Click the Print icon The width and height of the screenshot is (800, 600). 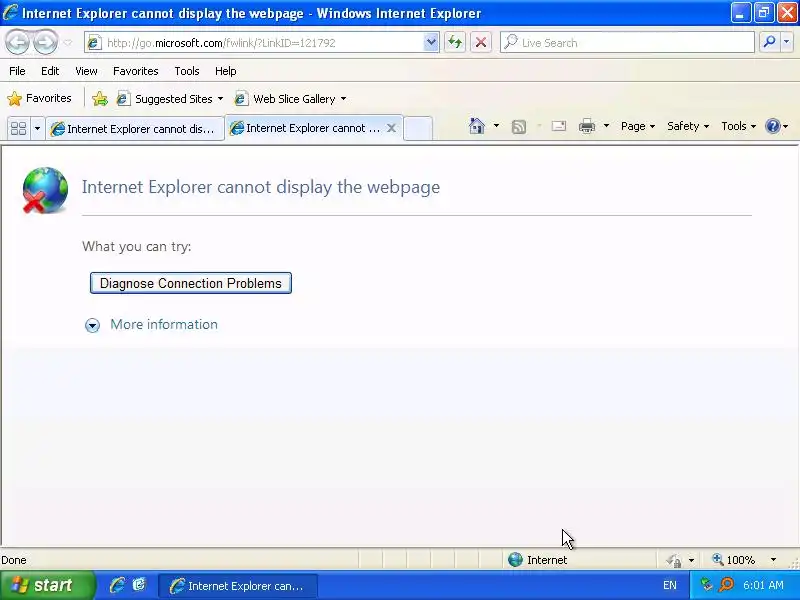[x=587, y=126]
